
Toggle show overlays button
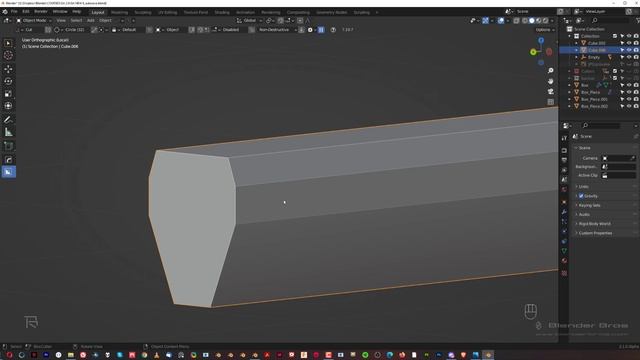coord(501,20)
